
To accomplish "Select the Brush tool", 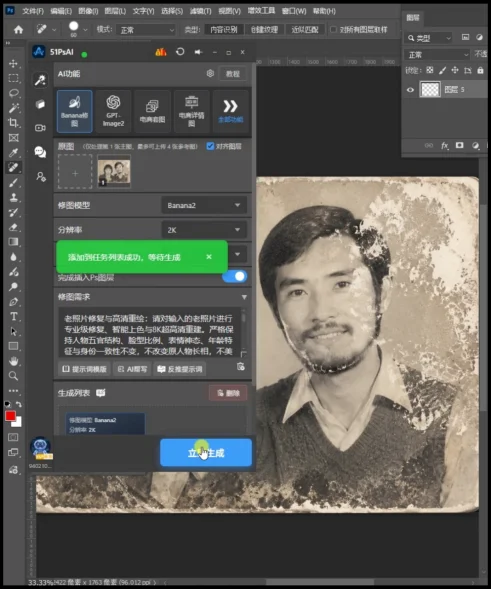I will point(14,183).
